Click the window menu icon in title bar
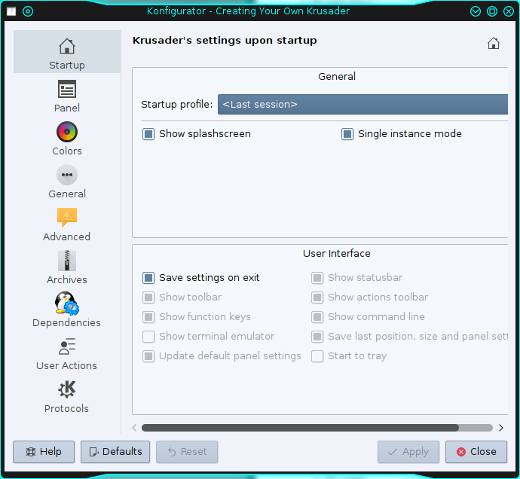The height and width of the screenshot is (479, 520). pos(11,12)
